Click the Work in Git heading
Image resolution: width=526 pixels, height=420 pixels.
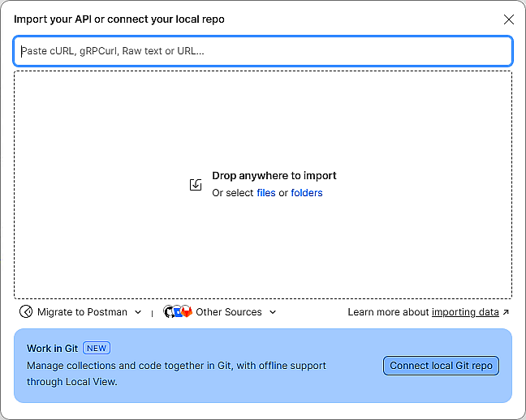[52, 349]
